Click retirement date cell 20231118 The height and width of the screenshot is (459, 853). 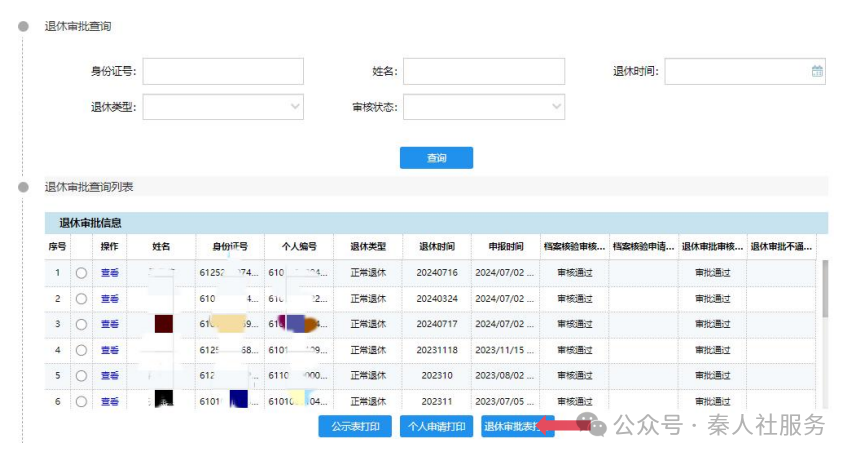click(437, 350)
